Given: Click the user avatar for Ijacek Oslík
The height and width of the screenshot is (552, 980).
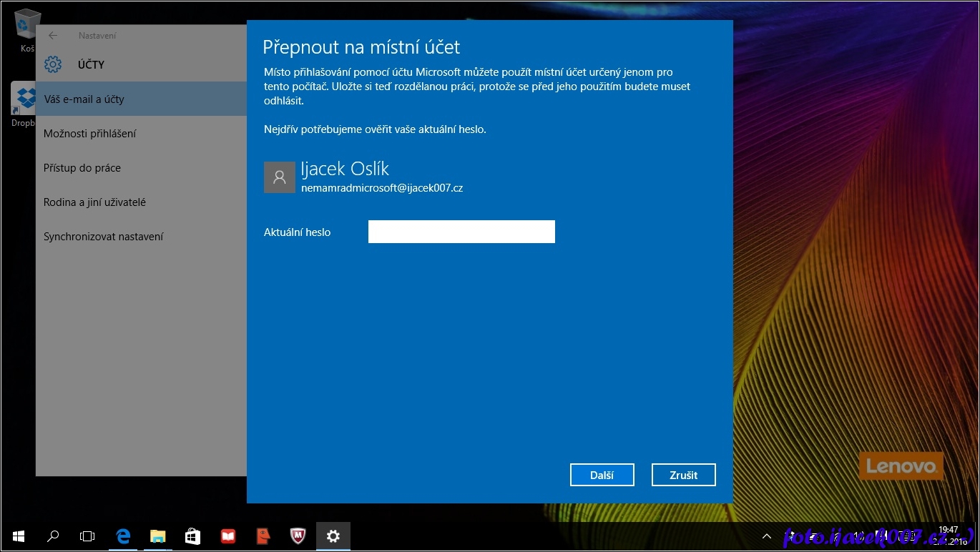Looking at the screenshot, I should [x=279, y=177].
